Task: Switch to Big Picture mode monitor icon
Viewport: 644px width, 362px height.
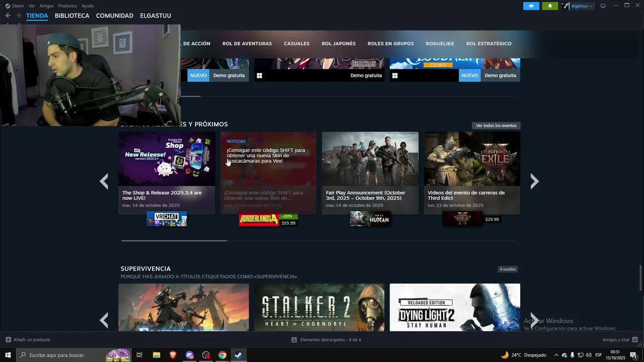Action: 603,6
